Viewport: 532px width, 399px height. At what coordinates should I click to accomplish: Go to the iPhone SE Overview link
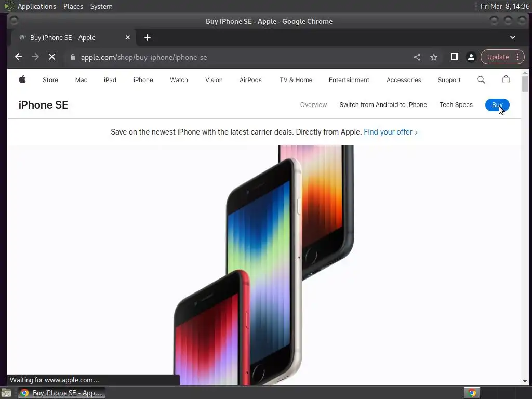click(x=313, y=105)
